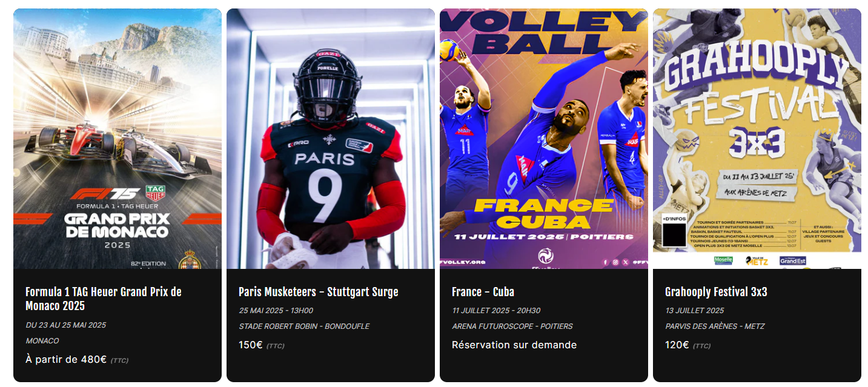Viewport: 868px width, 387px height.
Task: Click the black QR square under +D'INFOS
Action: [674, 235]
